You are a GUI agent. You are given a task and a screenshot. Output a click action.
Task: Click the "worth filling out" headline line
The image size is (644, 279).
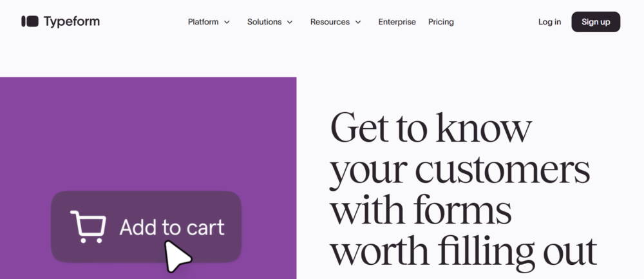pyautogui.click(x=464, y=251)
